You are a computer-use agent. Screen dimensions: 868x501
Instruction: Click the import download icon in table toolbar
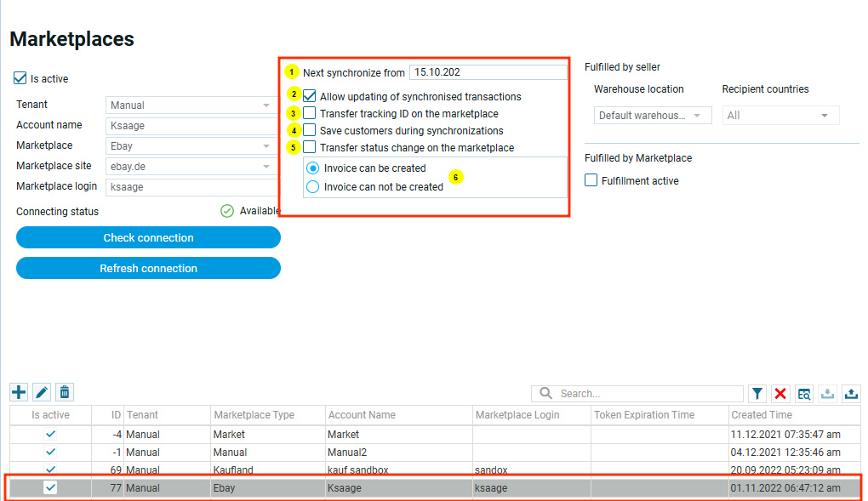click(x=827, y=393)
